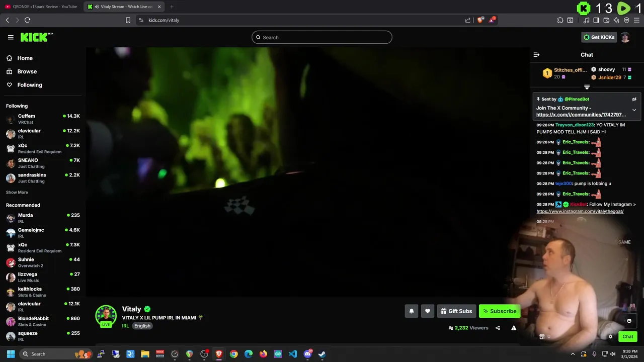
Task: Open the media control music-note icon
Action: [586, 20]
